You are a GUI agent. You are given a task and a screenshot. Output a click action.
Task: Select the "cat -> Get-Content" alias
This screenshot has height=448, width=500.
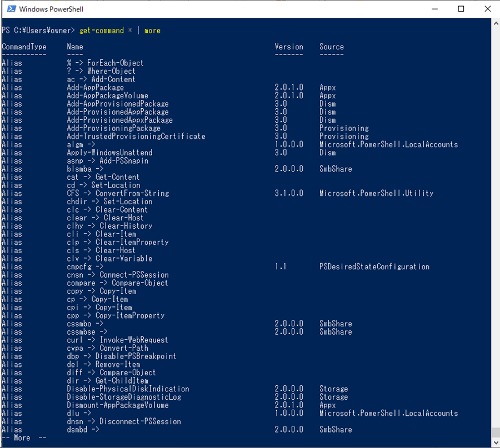point(103,177)
